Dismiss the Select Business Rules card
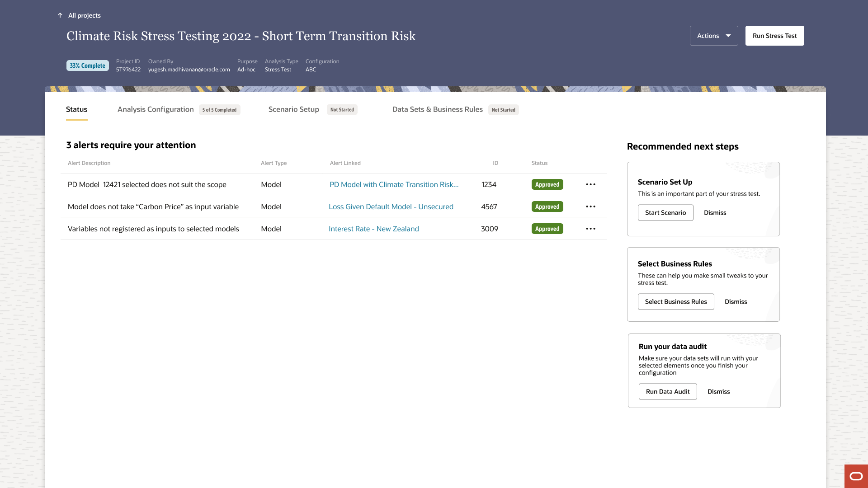The height and width of the screenshot is (488, 868). pos(736,302)
